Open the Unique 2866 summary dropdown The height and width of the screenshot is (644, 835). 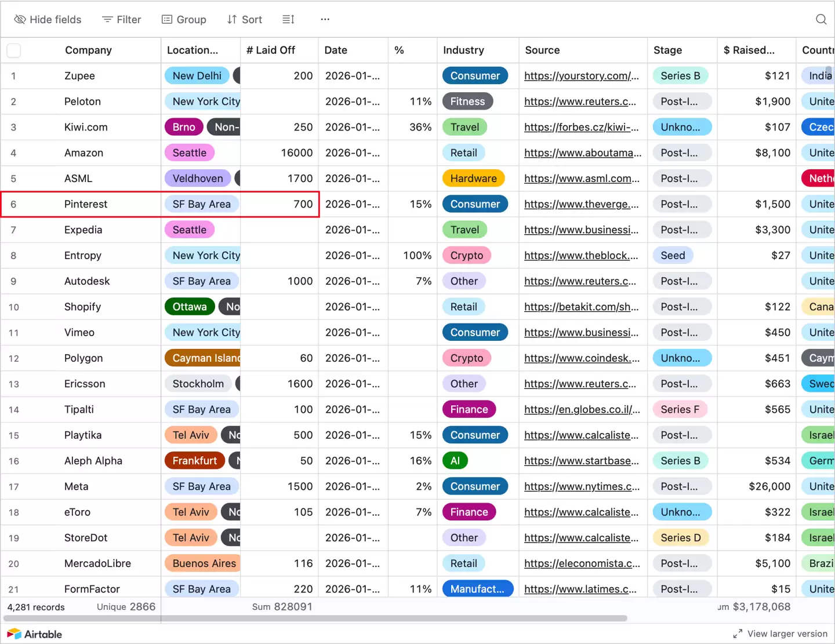coord(126,607)
